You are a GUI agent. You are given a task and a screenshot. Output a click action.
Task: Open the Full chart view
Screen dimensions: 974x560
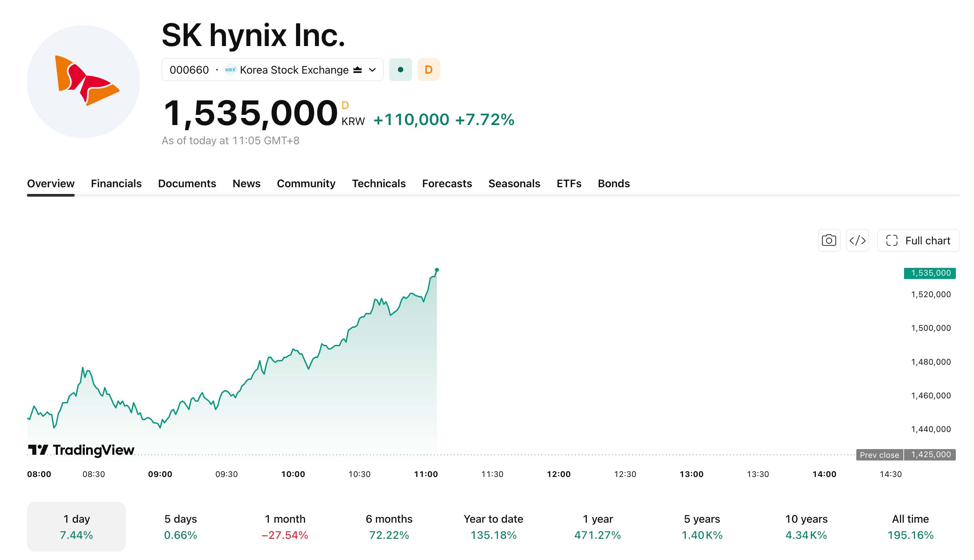918,240
